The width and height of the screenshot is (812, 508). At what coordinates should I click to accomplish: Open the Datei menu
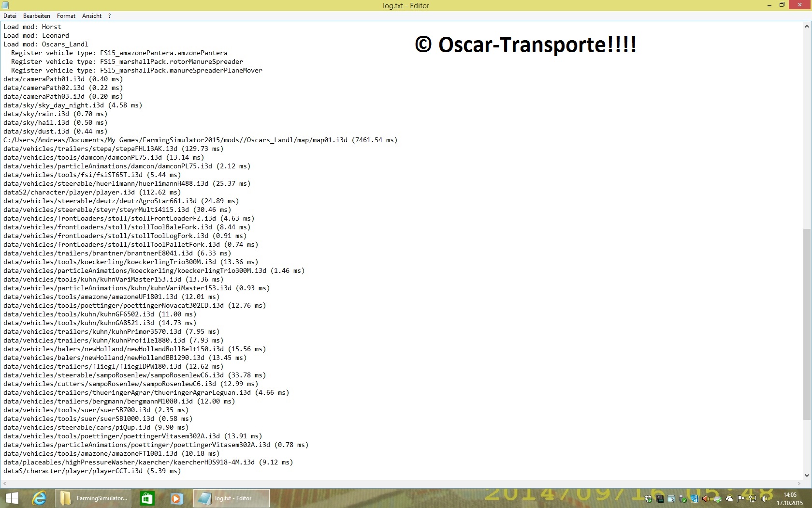10,16
